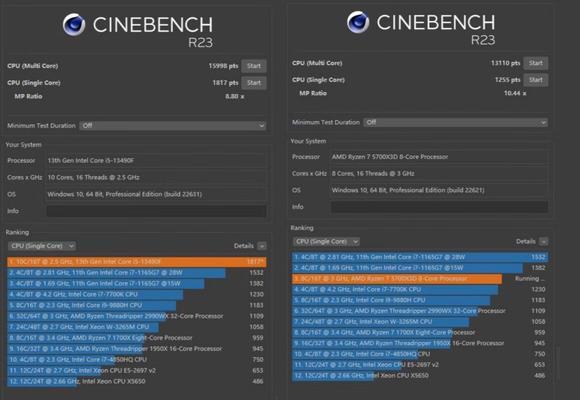This screenshot has width=580, height=400.
Task: Select the Threadripper 1950X row in left ranking
Action: tap(137, 349)
